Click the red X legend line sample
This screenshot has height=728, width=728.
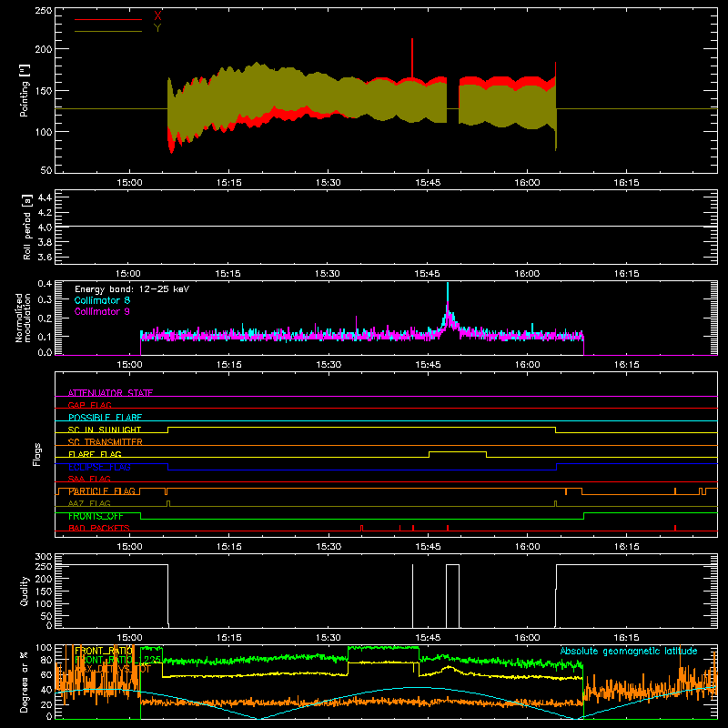pyautogui.click(x=108, y=19)
